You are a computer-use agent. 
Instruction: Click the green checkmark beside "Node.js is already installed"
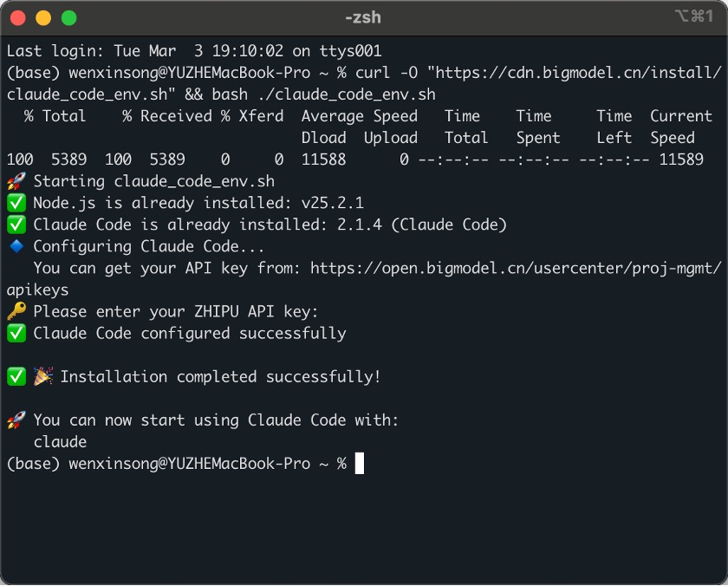pos(16,203)
